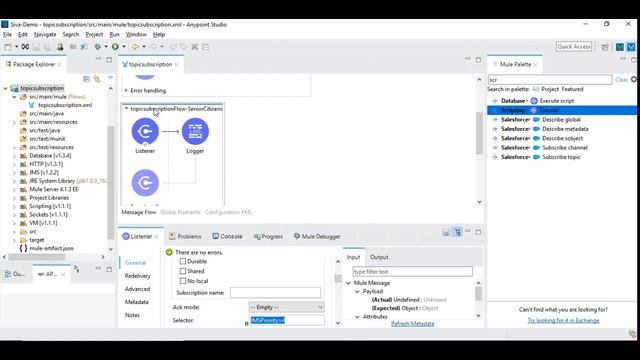Click the save icon in Listener properties toolbar
640x360 pixels.
446,232
